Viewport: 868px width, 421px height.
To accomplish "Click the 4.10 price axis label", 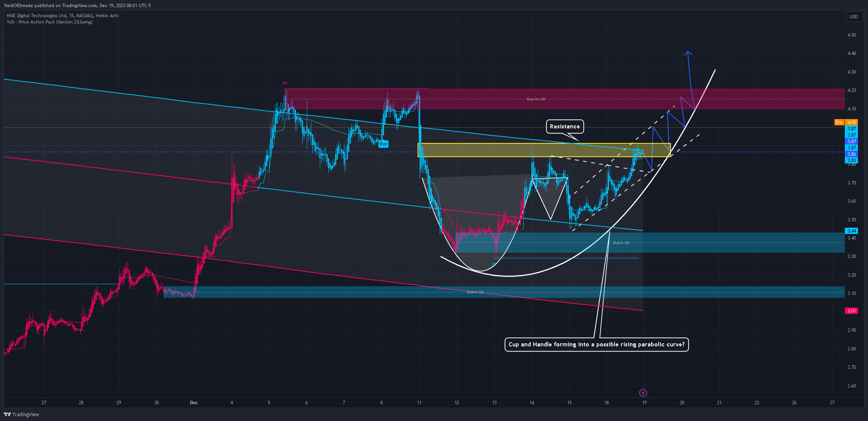I will [852, 109].
